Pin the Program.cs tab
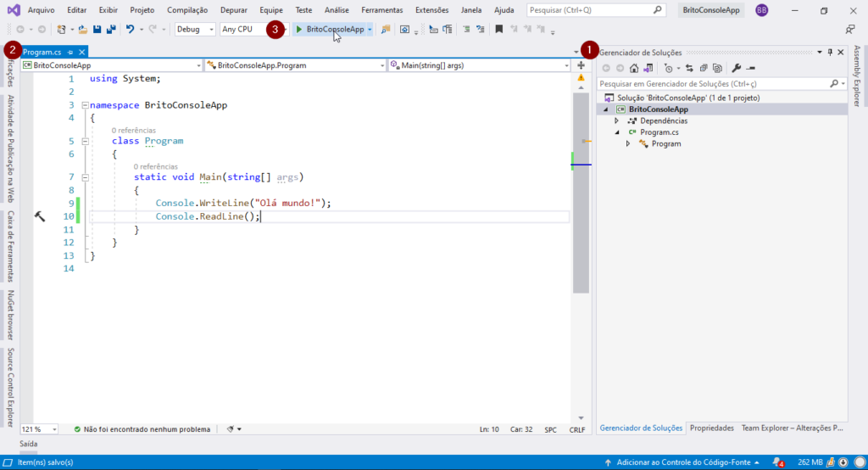Viewport: 868px width, 470px height. click(70, 52)
